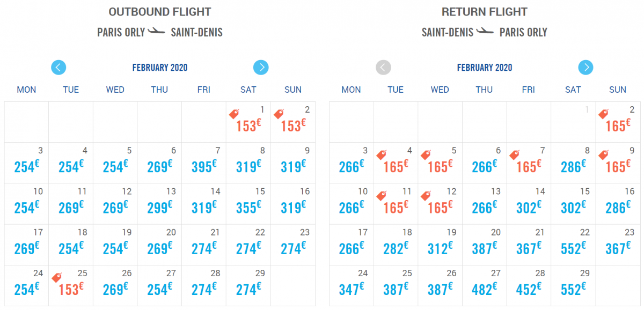This screenshot has height=310, width=644.
Task: Go to next month on outbound calendar
Action: pyautogui.click(x=261, y=68)
